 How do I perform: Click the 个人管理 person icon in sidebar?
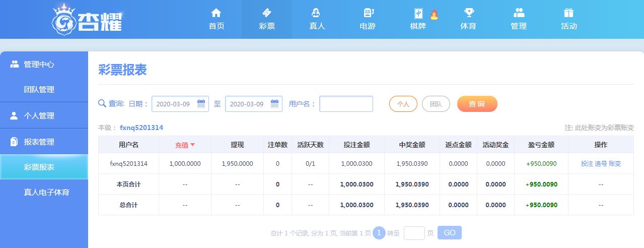point(14,115)
